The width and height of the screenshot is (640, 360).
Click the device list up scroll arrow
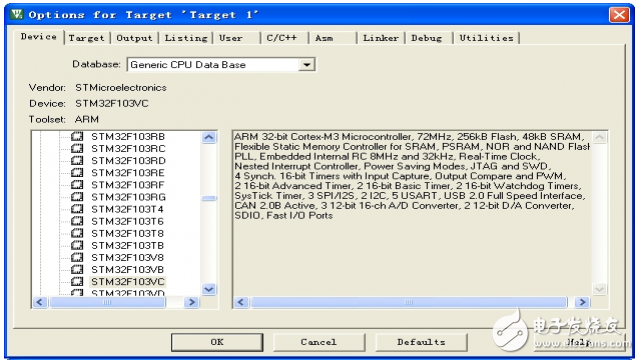(209, 137)
